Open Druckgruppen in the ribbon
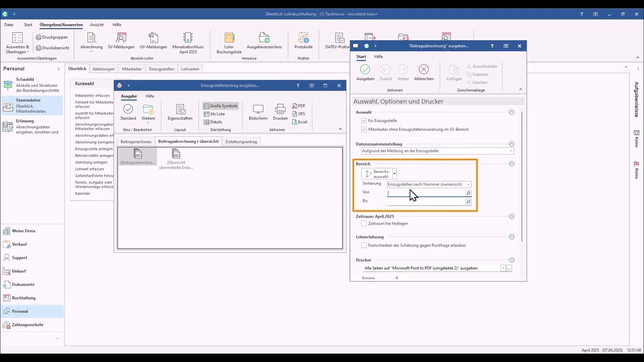 [x=52, y=37]
